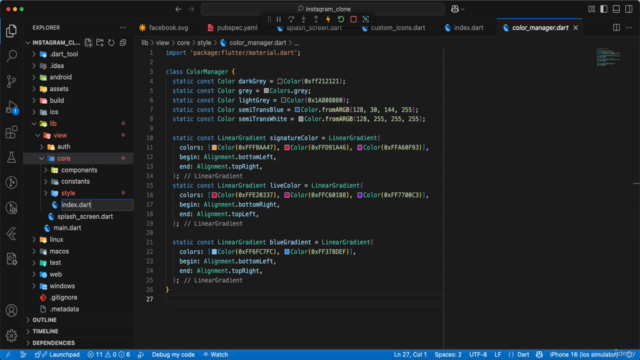Collapse all folders in Explorer
Viewport: 640px width, 360px height.
point(123,42)
